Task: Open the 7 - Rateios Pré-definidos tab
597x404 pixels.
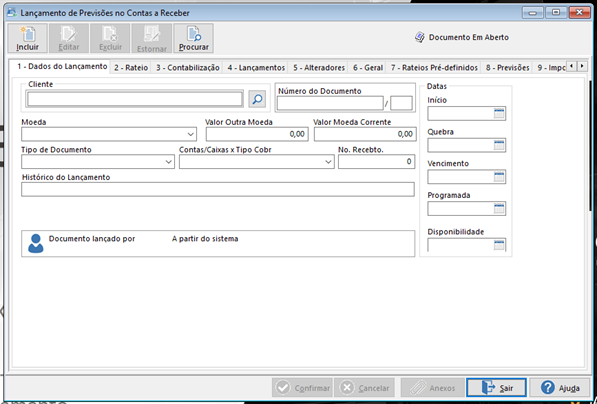Action: tap(434, 68)
